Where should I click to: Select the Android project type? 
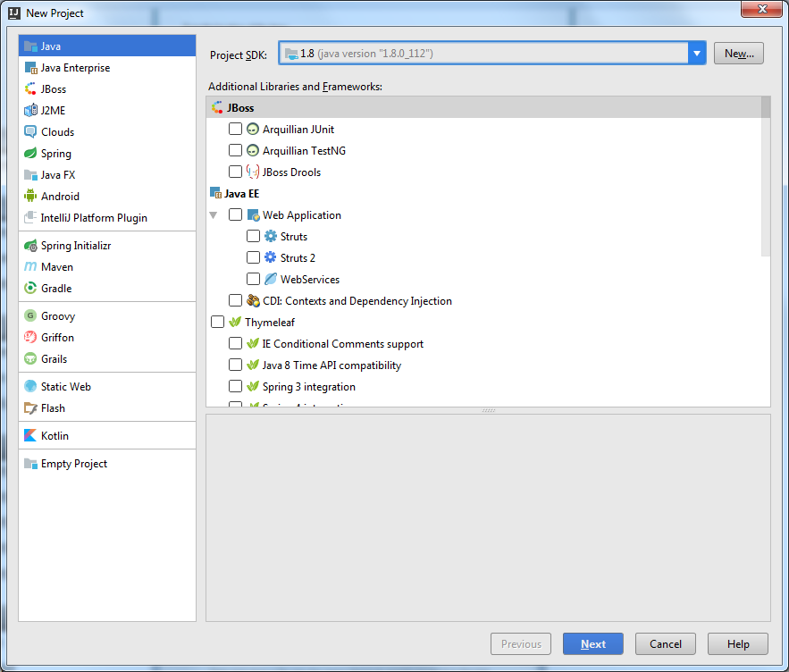pos(107,196)
